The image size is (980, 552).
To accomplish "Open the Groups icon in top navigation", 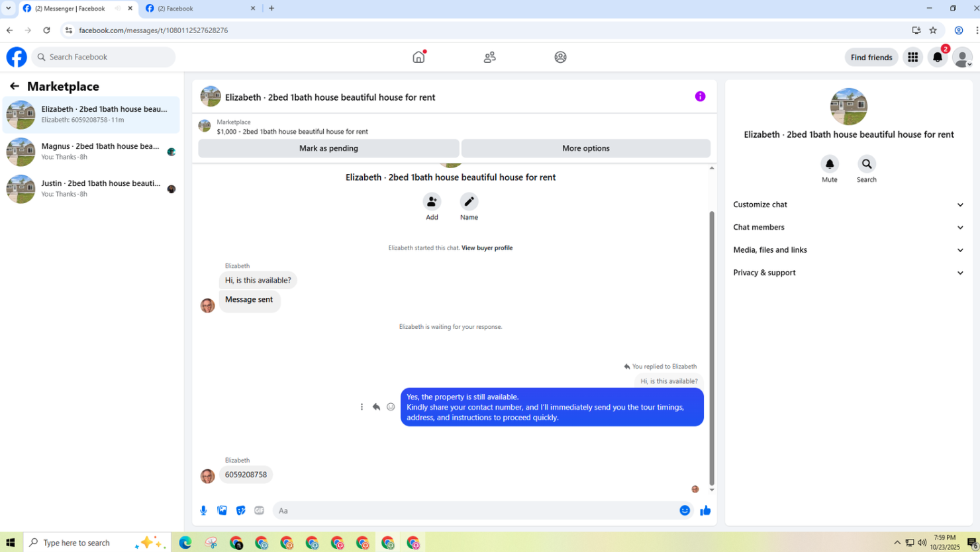I will [x=560, y=57].
